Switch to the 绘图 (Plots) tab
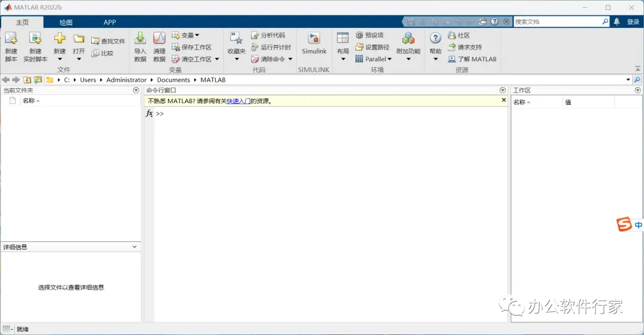Screen dimensions: 644x335 pyautogui.click(x=66, y=22)
